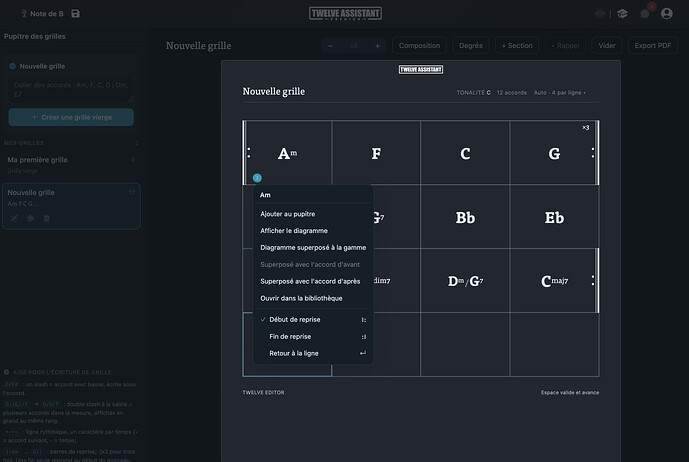Click the Composition button
The height and width of the screenshot is (462, 689).
coord(419,46)
